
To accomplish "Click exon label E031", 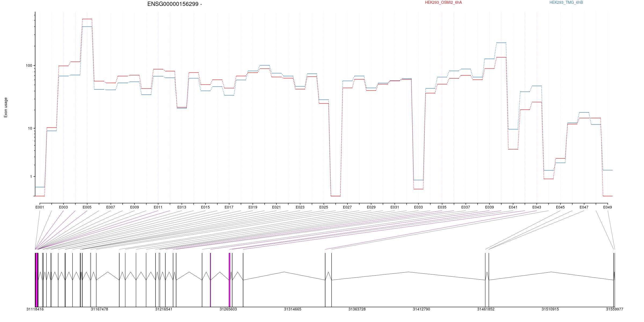I will coord(395,207).
